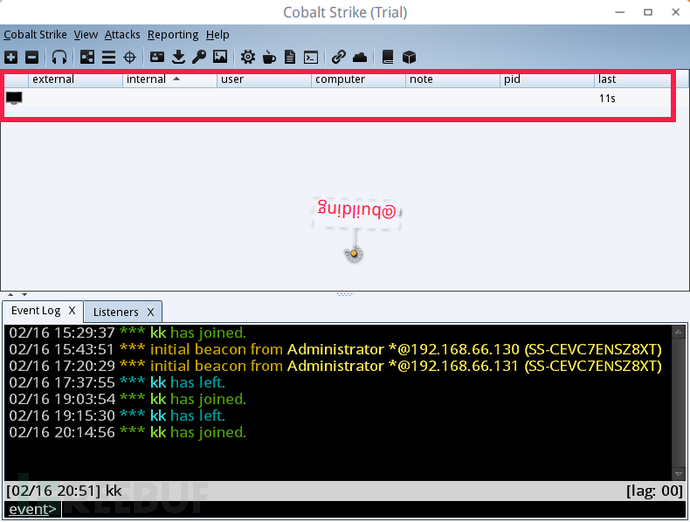
Task: Switch to session table view icon
Action: 108,57
